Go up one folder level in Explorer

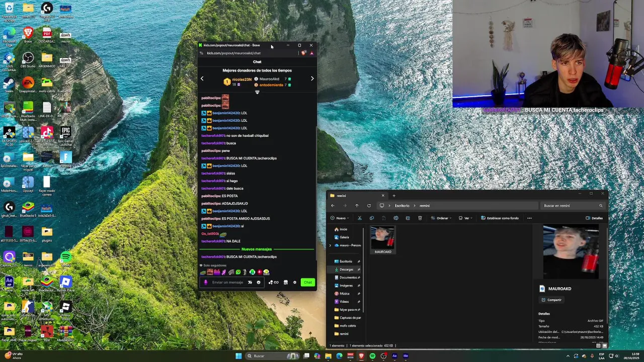[357, 206]
